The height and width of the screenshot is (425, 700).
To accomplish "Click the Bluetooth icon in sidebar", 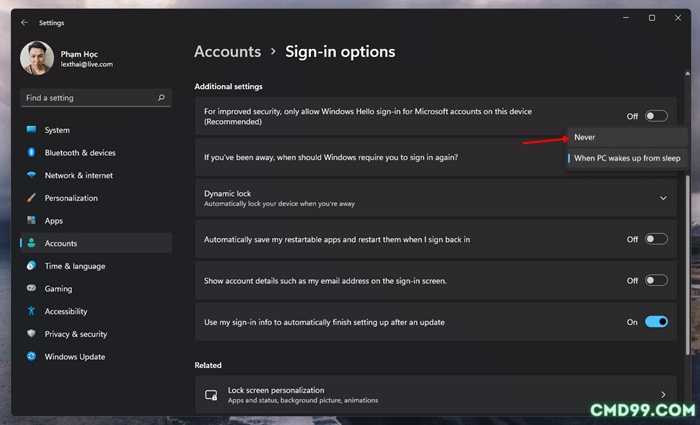I will [x=31, y=152].
